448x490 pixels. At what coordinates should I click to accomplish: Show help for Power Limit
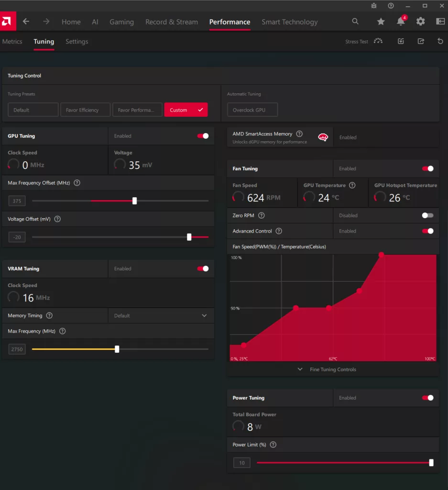273,445
